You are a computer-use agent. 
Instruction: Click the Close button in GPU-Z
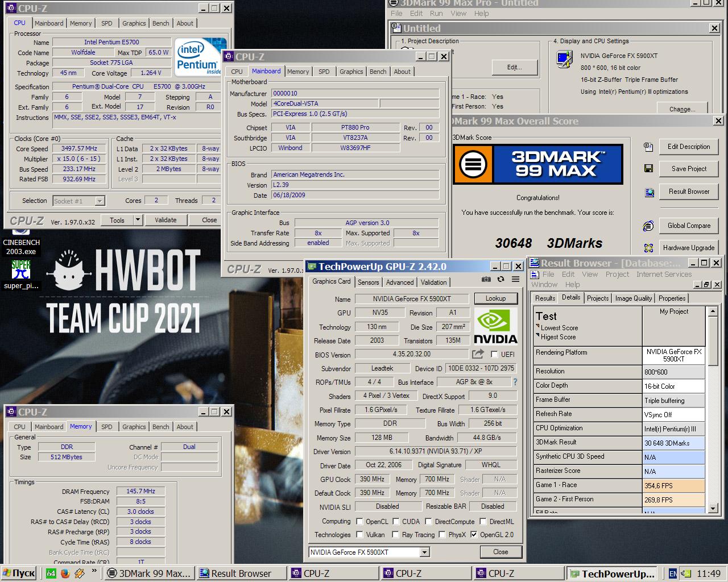[x=500, y=552]
